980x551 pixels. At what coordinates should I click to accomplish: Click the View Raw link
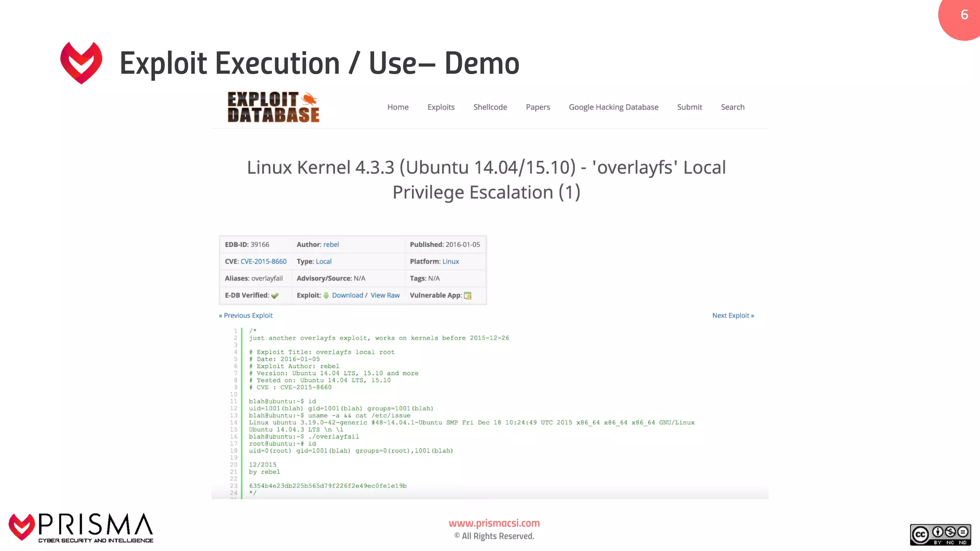[x=385, y=296]
